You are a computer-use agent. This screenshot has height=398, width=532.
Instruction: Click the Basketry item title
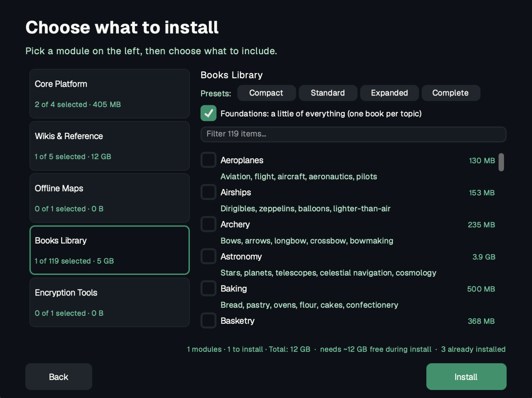pyautogui.click(x=237, y=321)
